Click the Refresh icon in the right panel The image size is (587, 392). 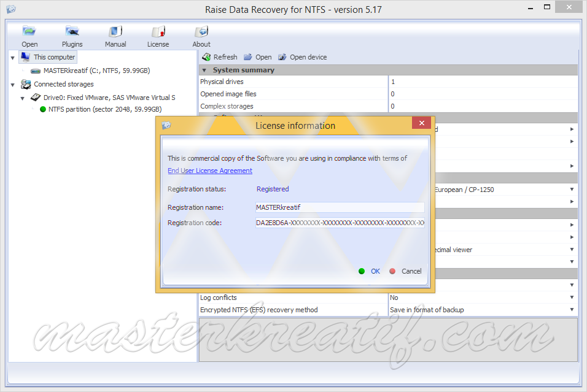(x=206, y=57)
